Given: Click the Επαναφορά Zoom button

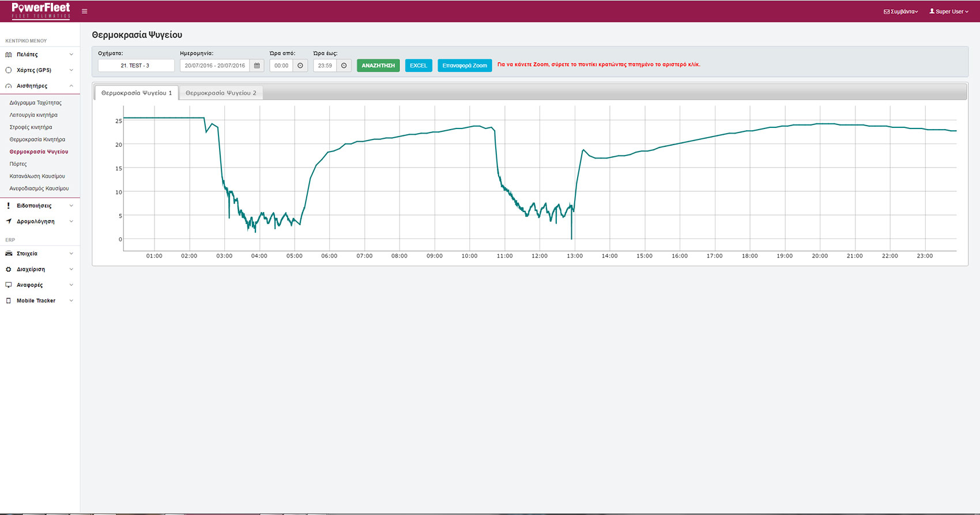Looking at the screenshot, I should (x=465, y=66).
